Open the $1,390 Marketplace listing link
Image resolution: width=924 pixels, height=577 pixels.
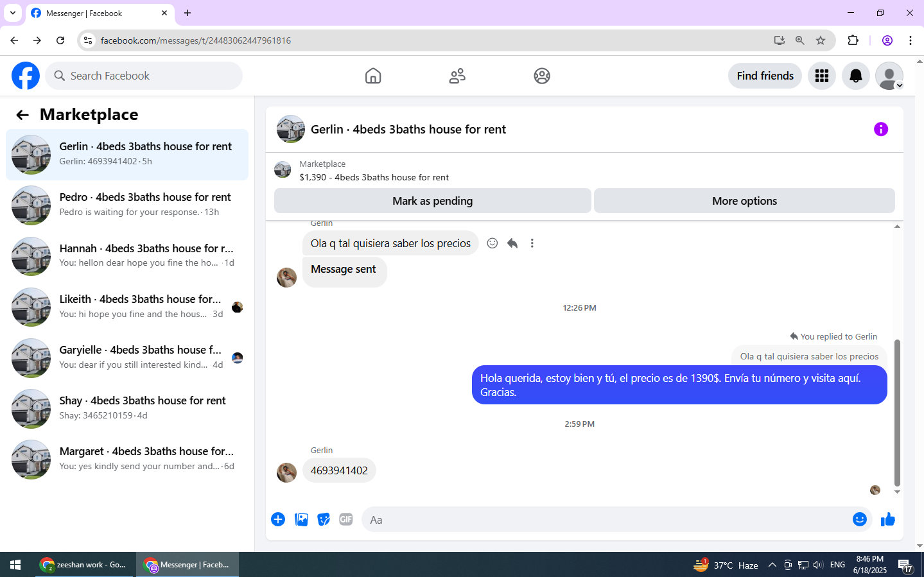[x=374, y=177]
